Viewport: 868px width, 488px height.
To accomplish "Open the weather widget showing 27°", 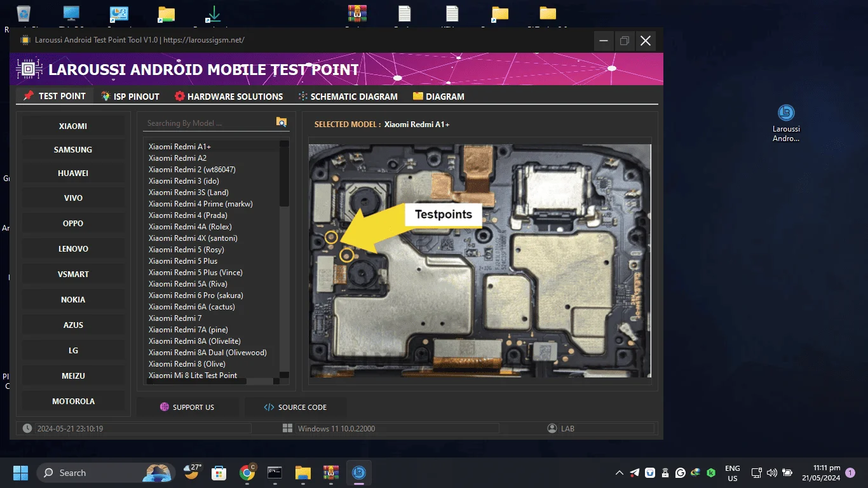I will 193,472.
